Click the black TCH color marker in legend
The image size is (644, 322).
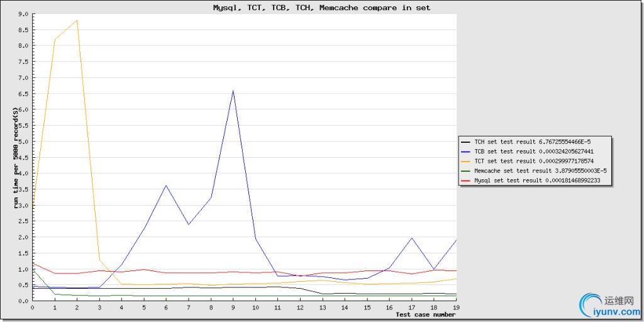pyautogui.click(x=466, y=142)
